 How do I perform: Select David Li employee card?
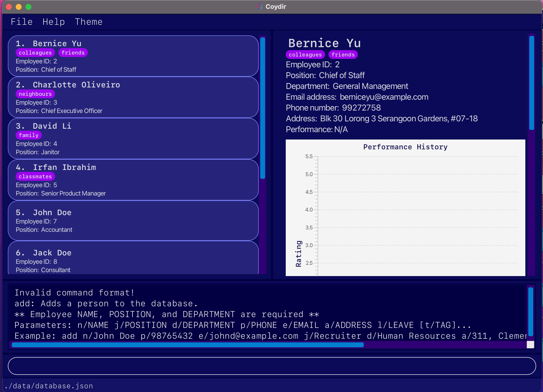133,139
